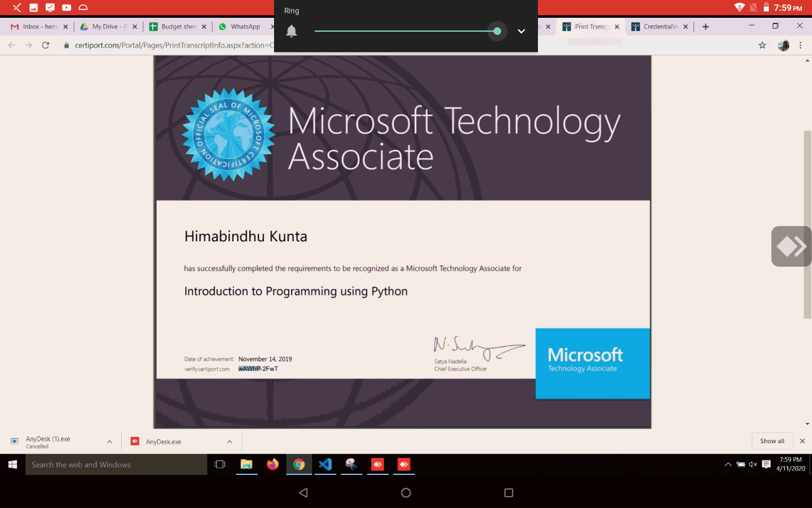Screen dimensions: 812x508
Task: Open the second AnyDesk taskbar icon
Action: (x=403, y=464)
